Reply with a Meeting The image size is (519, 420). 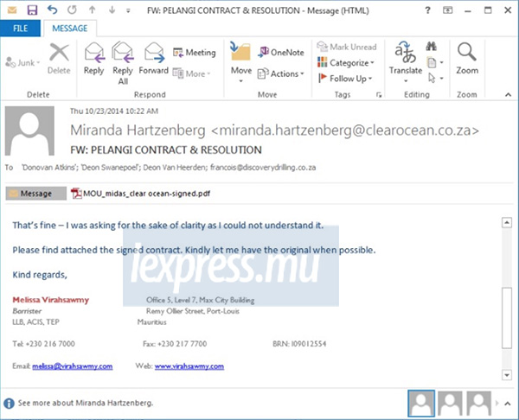[195, 53]
